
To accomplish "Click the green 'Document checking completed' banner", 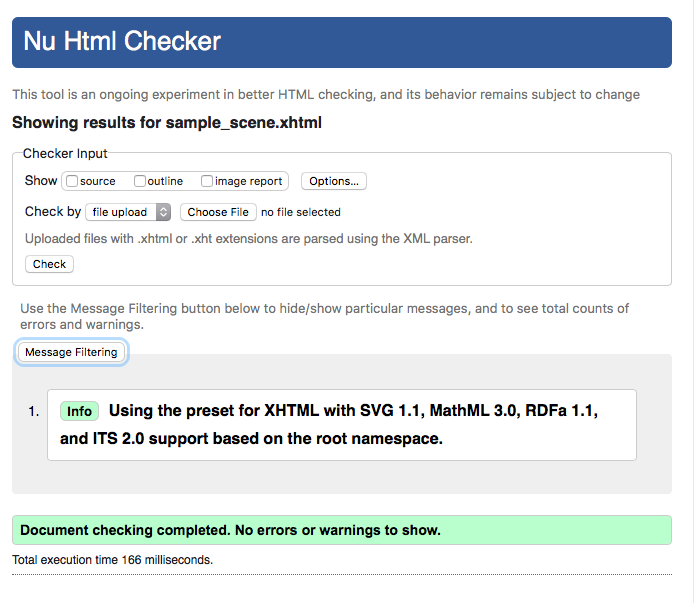I will click(x=342, y=530).
